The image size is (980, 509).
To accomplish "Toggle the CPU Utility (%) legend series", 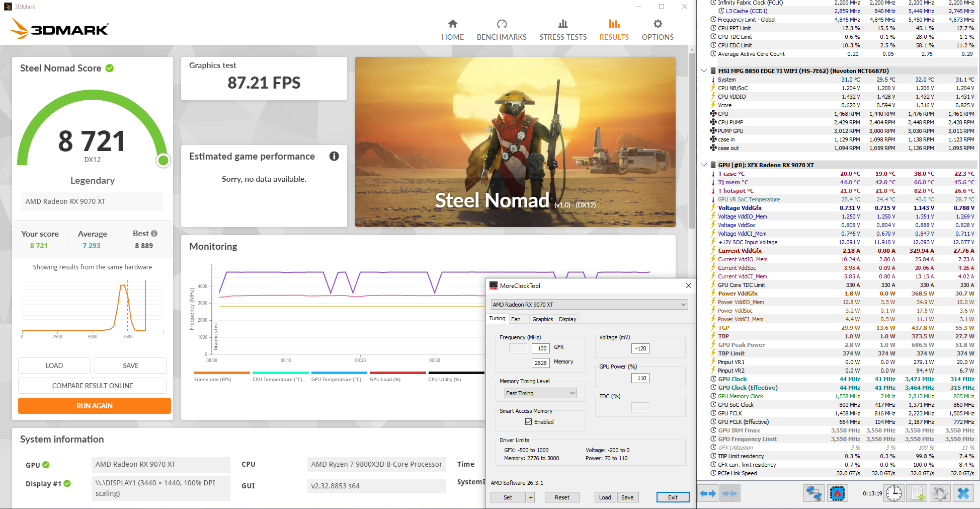I will [x=456, y=376].
